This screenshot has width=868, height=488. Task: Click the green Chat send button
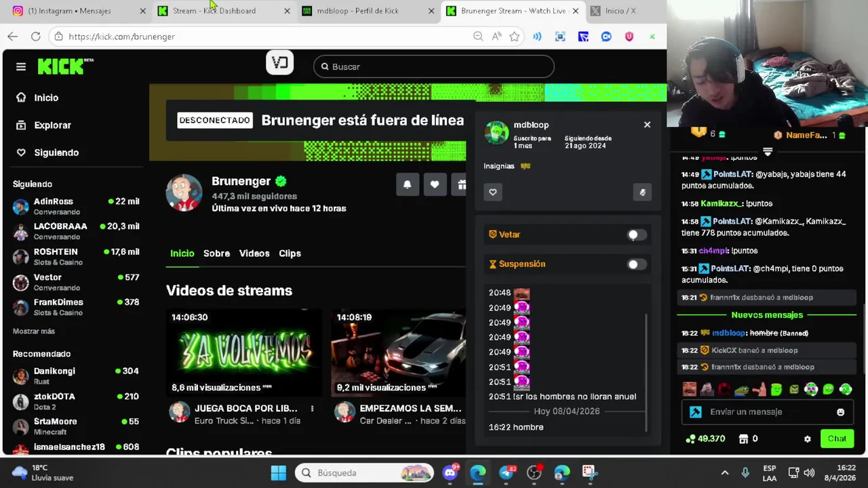(837, 439)
